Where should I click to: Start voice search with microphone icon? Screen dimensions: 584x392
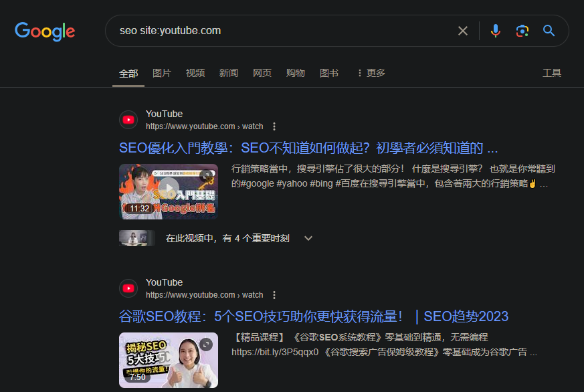[495, 31]
